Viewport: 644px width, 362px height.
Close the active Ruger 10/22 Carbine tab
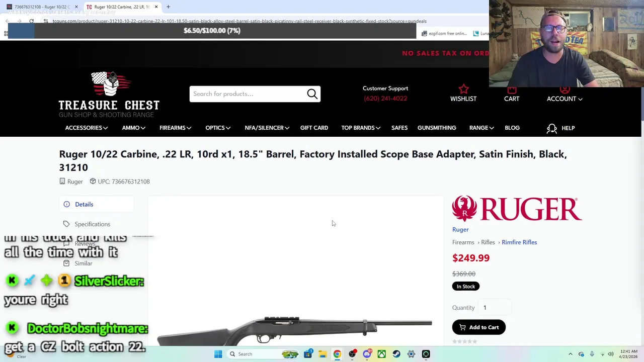click(156, 7)
